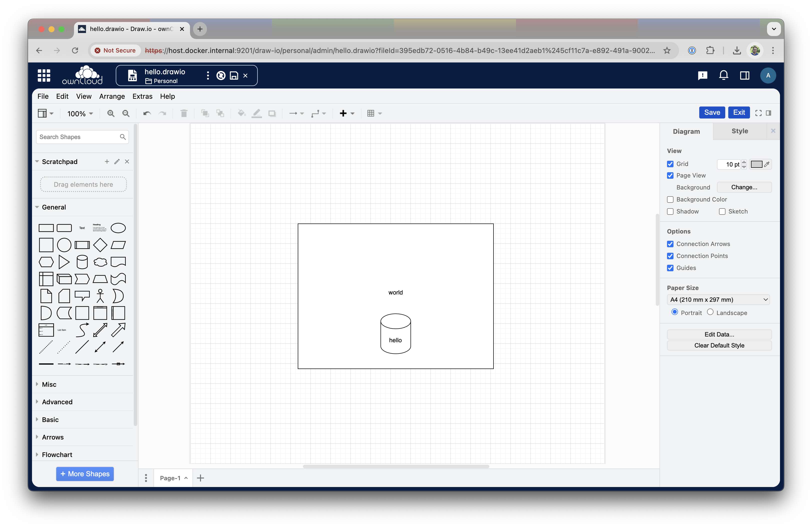The width and height of the screenshot is (812, 528).
Task: Click the delete trash icon in toolbar
Action: tap(183, 113)
